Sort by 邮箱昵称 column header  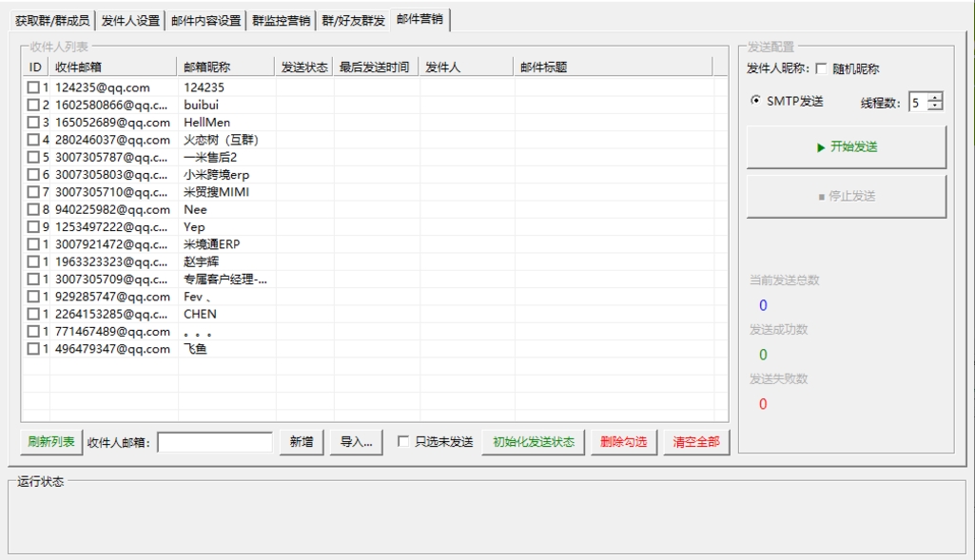point(226,68)
